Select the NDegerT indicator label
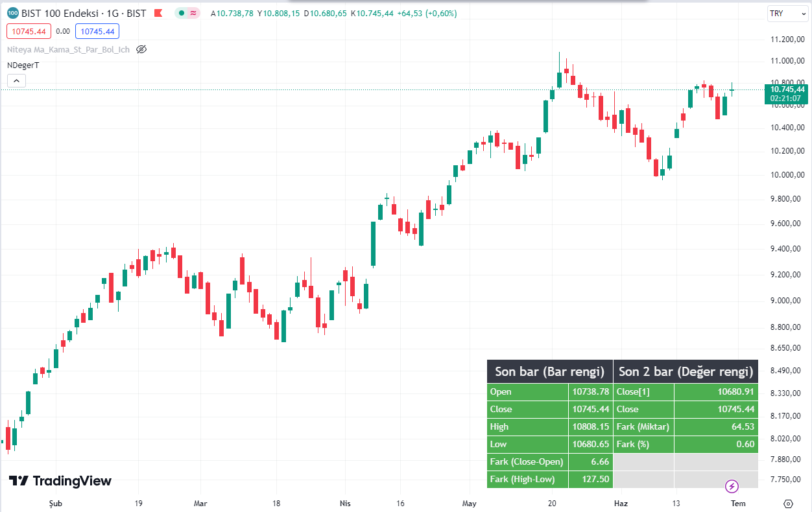 tap(23, 65)
